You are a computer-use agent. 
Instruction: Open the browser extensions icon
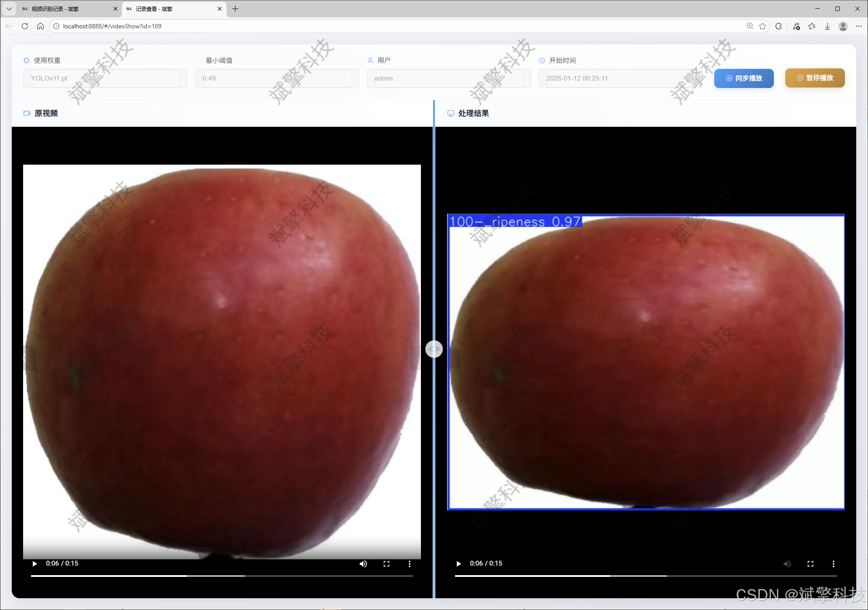tap(779, 26)
